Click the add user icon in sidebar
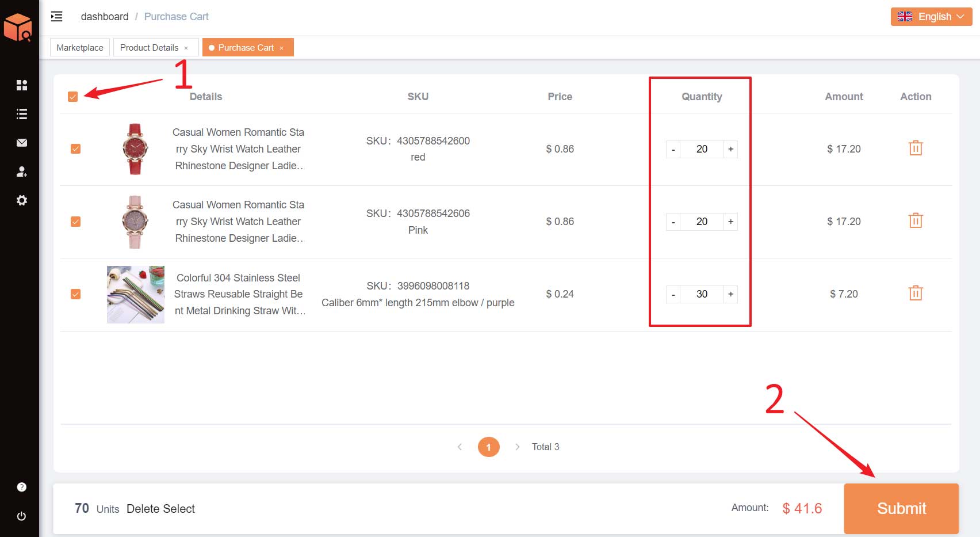The width and height of the screenshot is (980, 537). [x=22, y=172]
